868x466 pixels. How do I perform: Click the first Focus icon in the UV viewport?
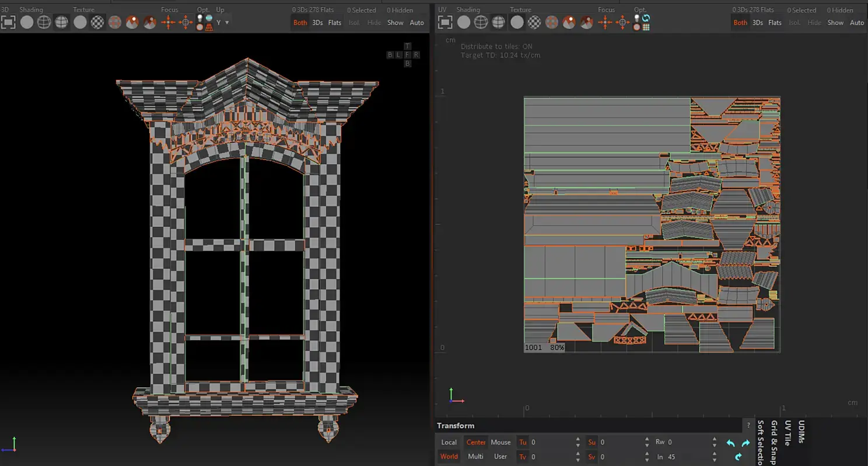[x=605, y=22]
